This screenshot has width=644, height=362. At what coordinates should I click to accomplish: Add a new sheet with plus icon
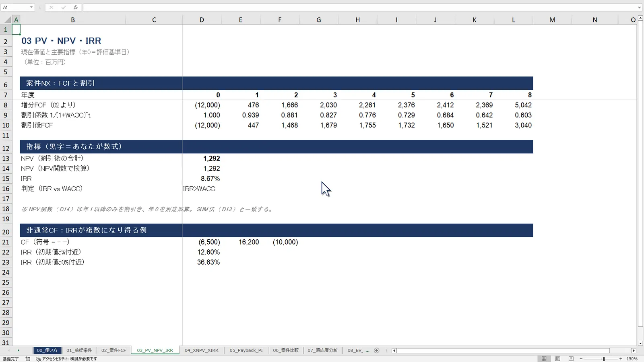376,350
